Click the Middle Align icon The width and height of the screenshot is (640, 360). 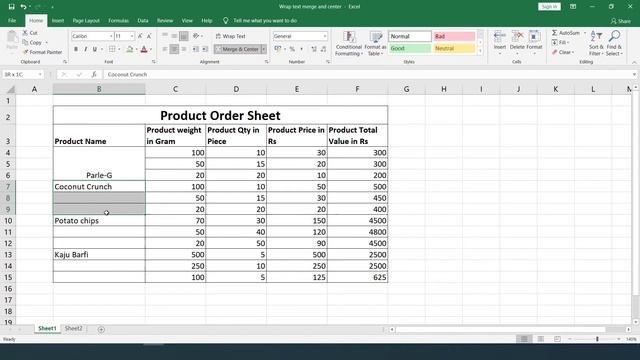174,36
